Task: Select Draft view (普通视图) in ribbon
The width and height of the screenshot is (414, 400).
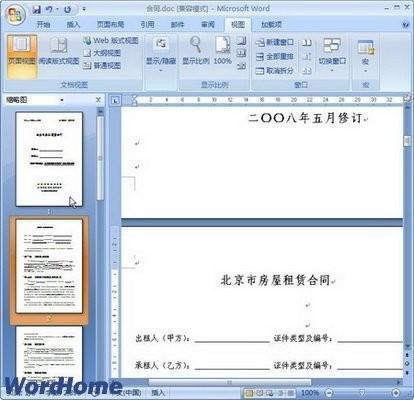Action: point(102,66)
